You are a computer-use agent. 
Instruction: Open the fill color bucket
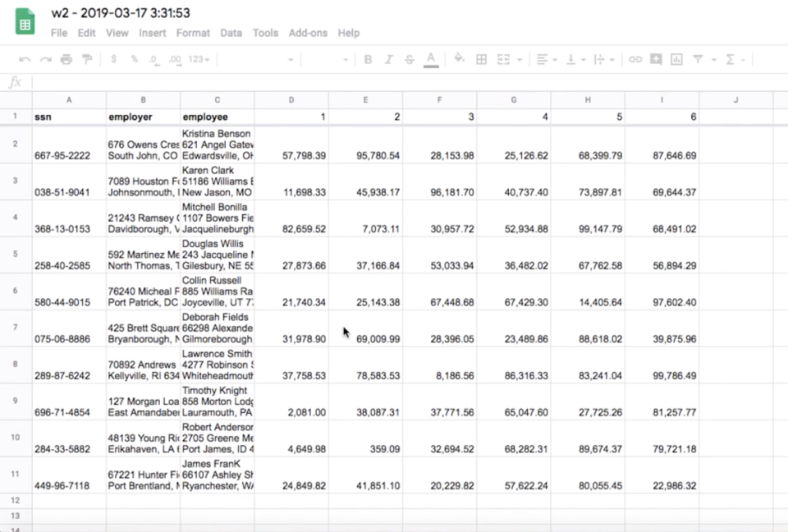tap(459, 59)
